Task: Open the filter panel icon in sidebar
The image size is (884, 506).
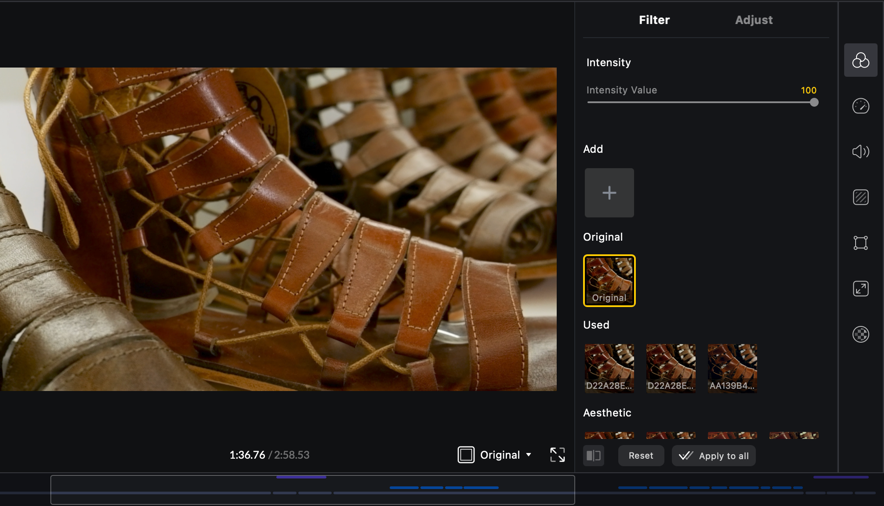Action: click(x=860, y=61)
